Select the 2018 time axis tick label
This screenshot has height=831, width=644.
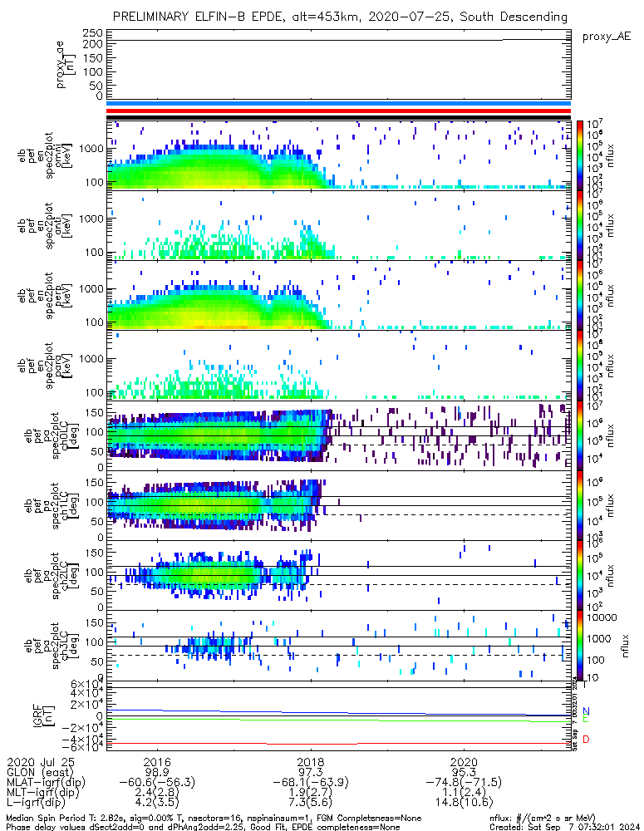click(311, 761)
